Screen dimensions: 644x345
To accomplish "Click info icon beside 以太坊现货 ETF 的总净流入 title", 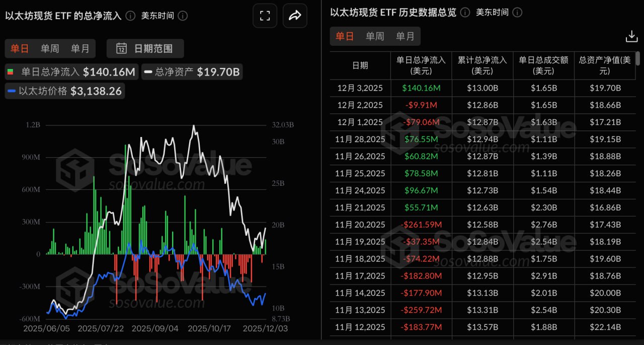I will tap(130, 16).
